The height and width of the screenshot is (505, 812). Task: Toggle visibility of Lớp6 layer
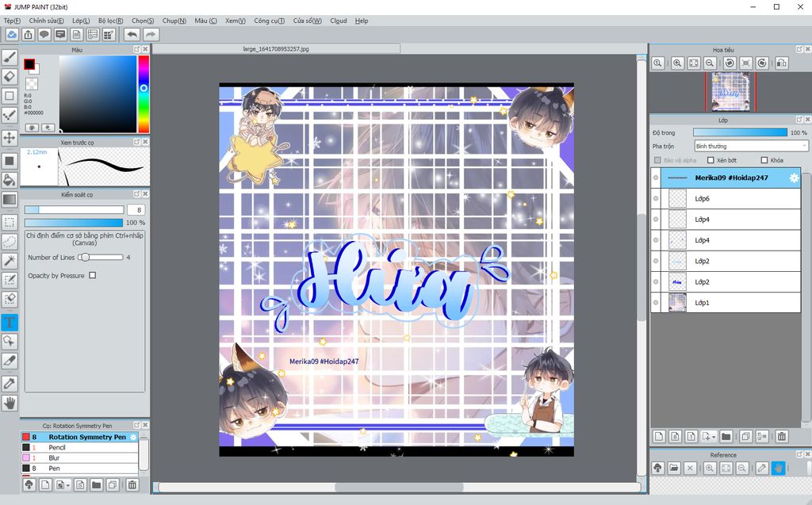[656, 199]
